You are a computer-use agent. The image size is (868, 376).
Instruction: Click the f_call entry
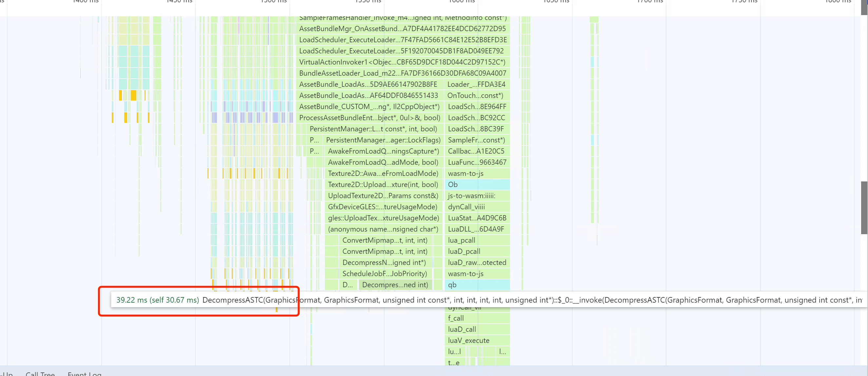coord(477,318)
